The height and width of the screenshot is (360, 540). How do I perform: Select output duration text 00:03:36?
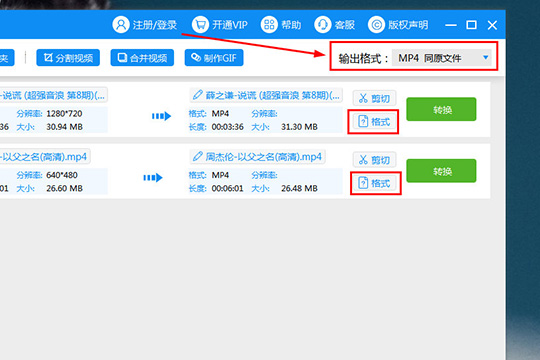228,127
